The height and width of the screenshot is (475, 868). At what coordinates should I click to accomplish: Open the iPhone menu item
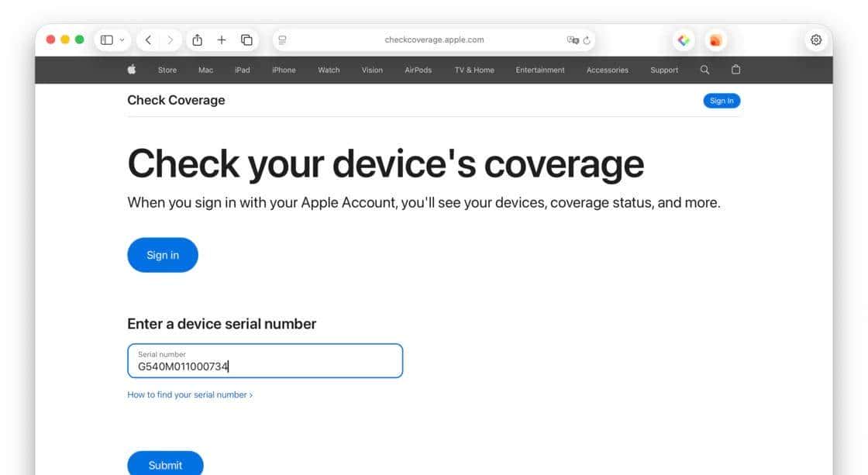pos(284,70)
